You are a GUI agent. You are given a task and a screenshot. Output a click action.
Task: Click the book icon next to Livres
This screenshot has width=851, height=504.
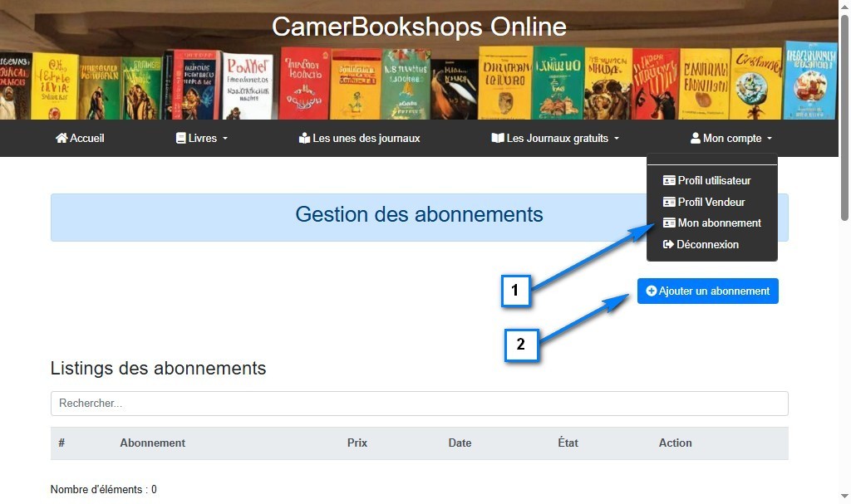(180, 138)
